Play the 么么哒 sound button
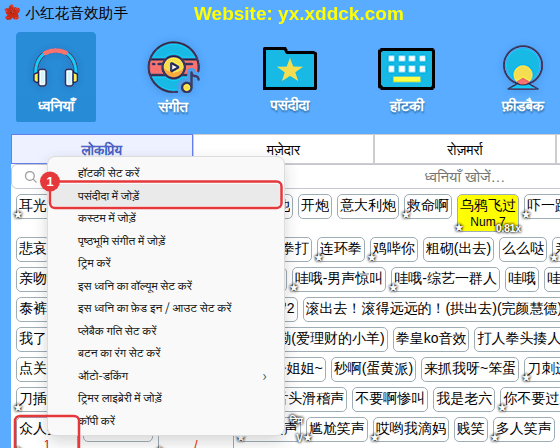The image size is (560, 448). click(x=523, y=249)
